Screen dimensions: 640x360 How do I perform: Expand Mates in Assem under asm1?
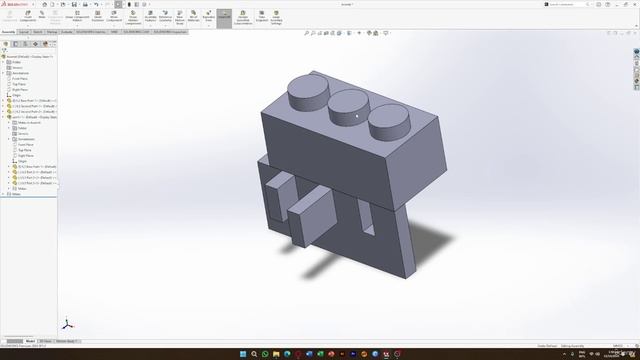(9, 123)
